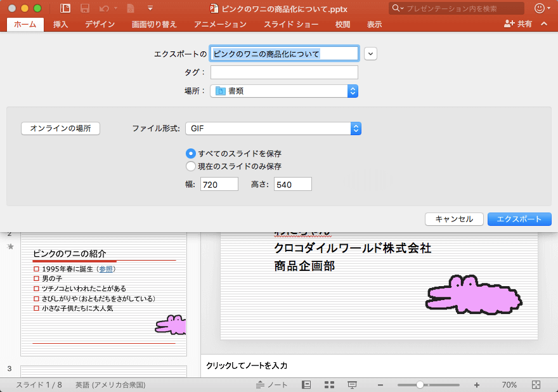Click the 参照 hyperlink in slide thumbnail
Viewport: 558px width, 392px height.
click(x=106, y=269)
